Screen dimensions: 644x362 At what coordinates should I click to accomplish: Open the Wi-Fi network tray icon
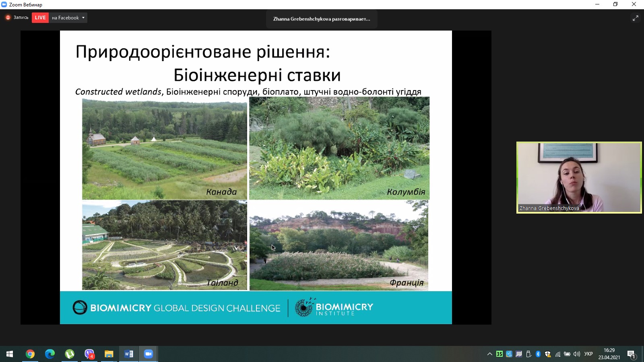558,354
